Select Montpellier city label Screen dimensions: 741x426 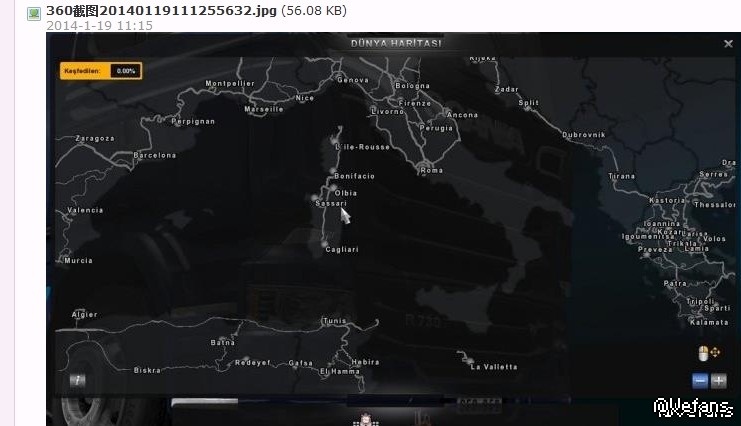point(230,83)
